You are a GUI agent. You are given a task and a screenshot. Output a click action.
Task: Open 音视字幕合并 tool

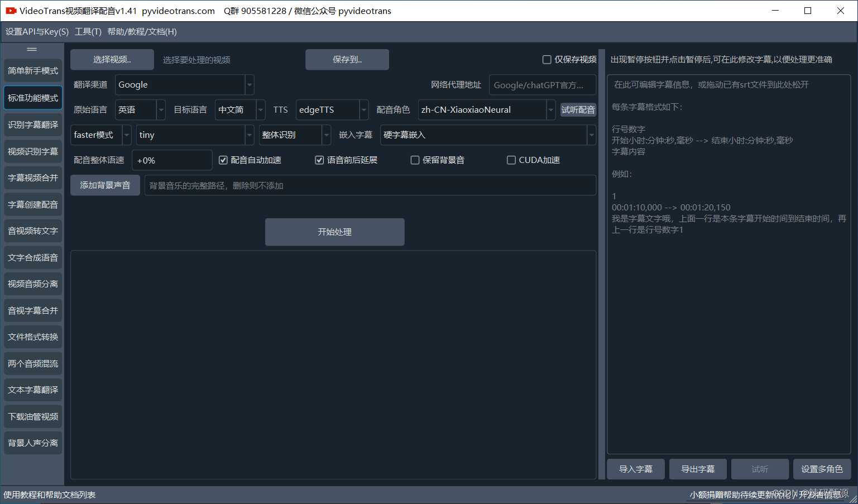tap(33, 310)
